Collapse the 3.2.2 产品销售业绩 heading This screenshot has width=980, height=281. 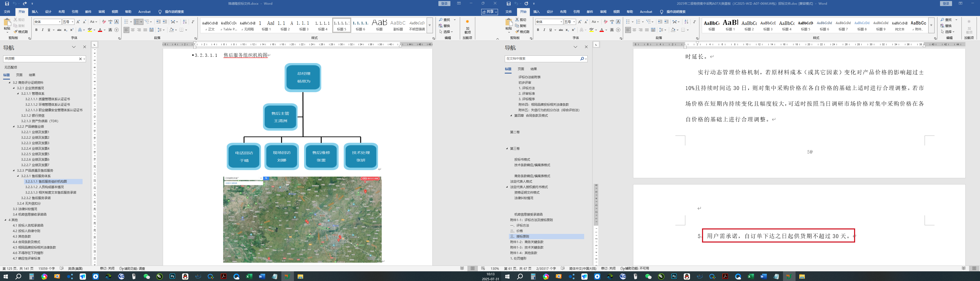click(x=14, y=126)
